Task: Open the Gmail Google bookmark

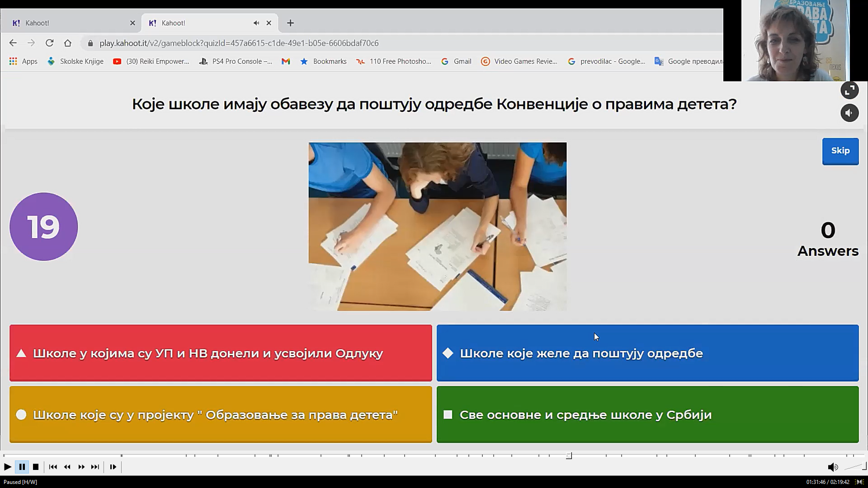Action: 456,61
